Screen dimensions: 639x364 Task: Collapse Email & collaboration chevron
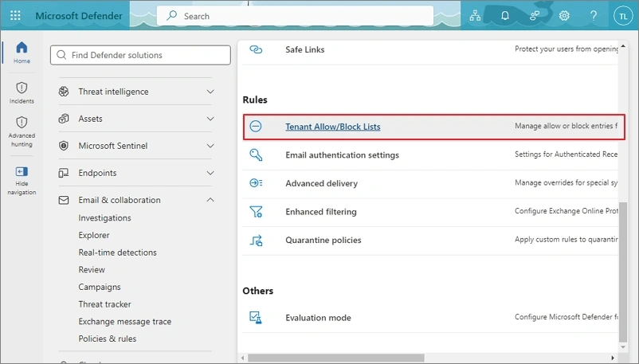tap(210, 200)
